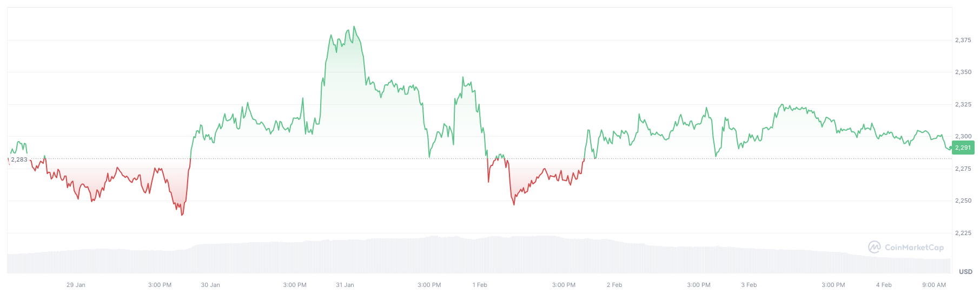Click the 2,375 price axis label
This screenshot has height=294, width=980.
point(963,40)
